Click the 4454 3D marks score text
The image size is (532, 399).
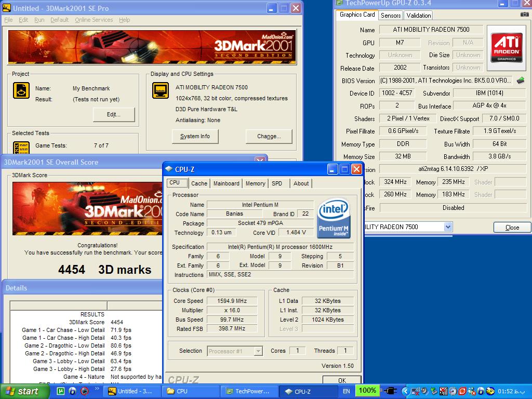pos(105,270)
